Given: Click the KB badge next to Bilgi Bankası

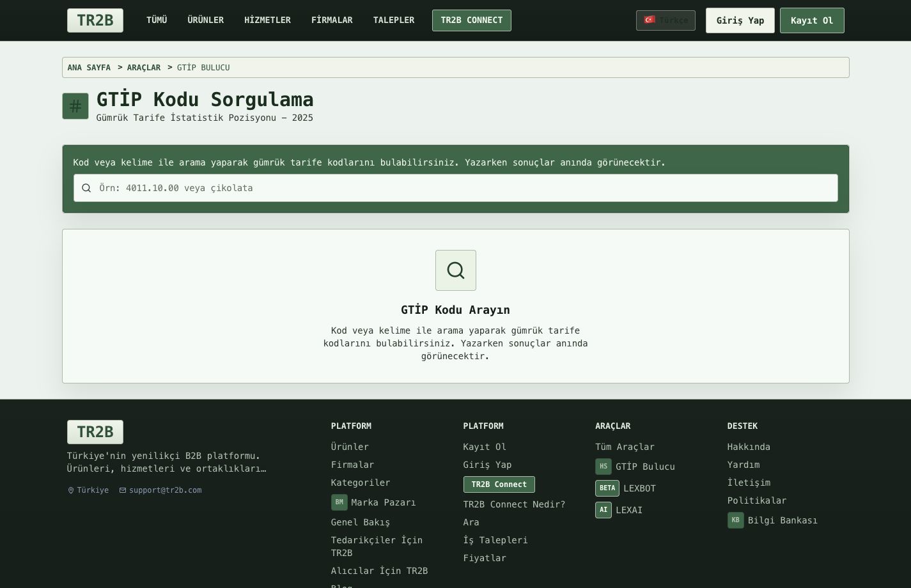Looking at the screenshot, I should [736, 520].
